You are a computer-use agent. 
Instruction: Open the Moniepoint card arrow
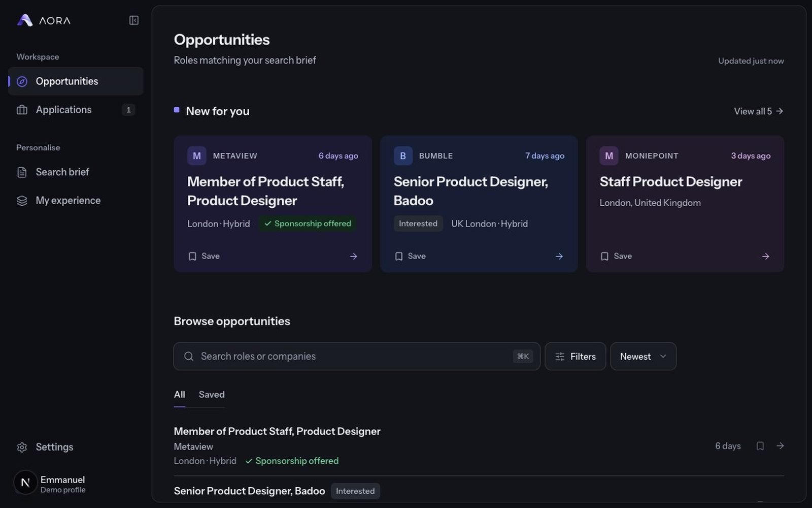pos(766,257)
